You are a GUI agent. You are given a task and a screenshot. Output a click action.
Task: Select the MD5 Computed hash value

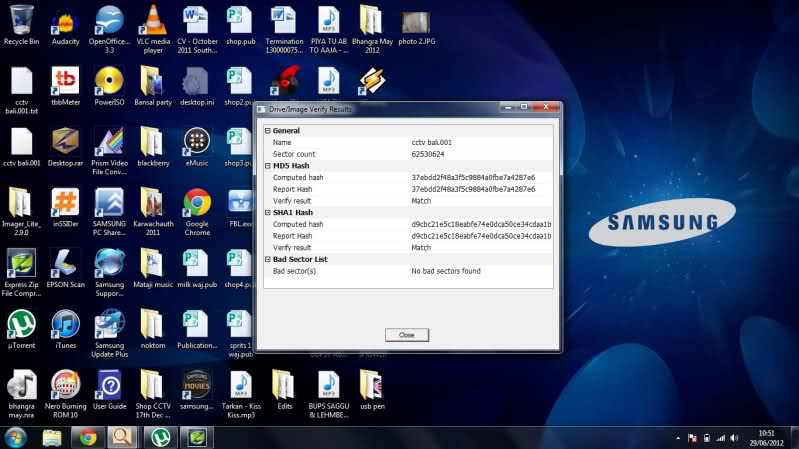coord(473,177)
